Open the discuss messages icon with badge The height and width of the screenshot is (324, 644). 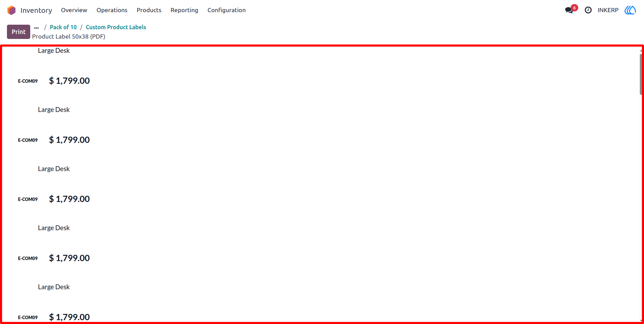click(x=571, y=9)
